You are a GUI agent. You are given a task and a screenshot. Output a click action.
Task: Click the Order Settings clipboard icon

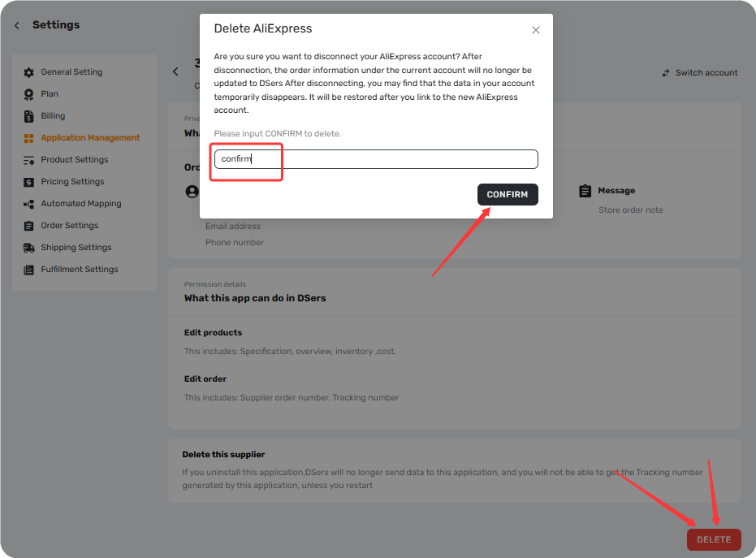point(29,226)
